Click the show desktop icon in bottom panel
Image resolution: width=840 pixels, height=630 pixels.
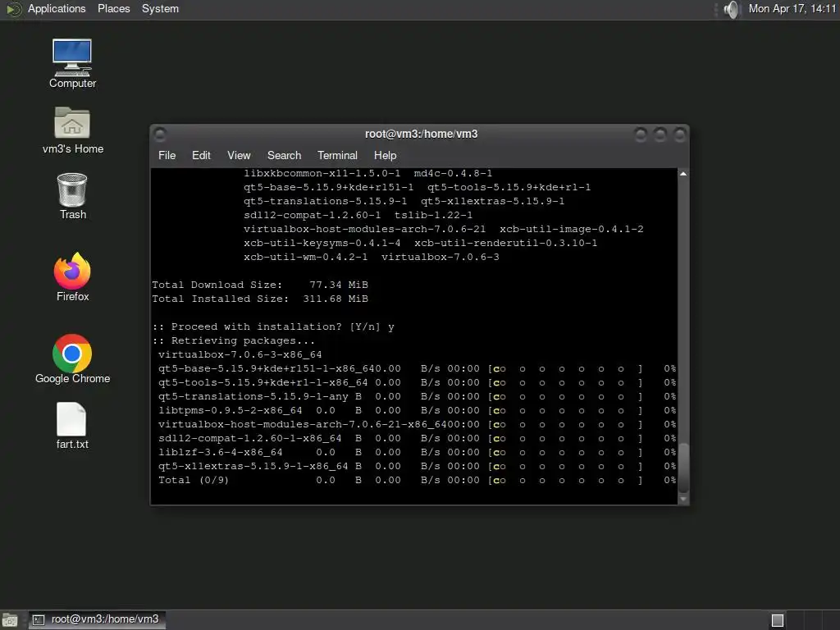click(10, 620)
